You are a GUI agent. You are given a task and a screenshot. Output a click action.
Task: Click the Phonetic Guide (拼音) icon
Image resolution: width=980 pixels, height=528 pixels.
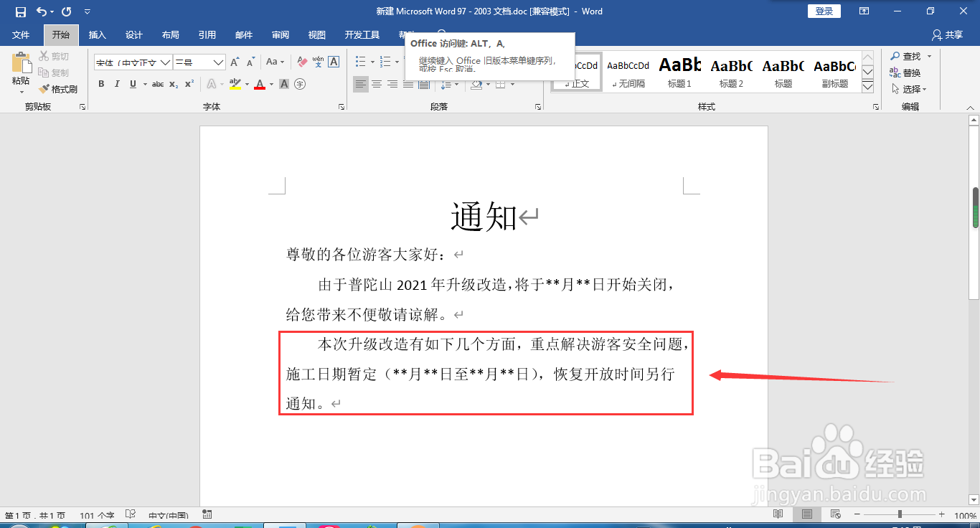(x=319, y=62)
